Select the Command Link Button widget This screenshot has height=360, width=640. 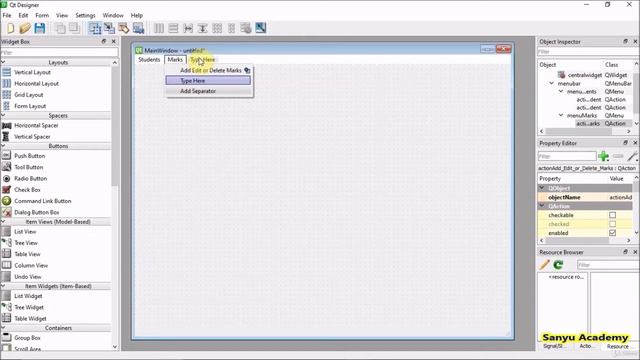[42, 201]
